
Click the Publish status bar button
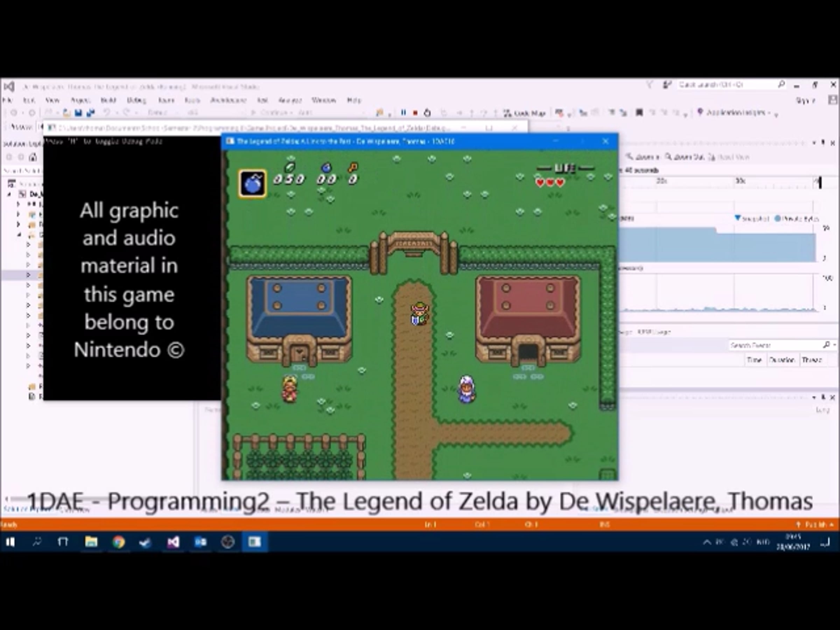click(815, 524)
